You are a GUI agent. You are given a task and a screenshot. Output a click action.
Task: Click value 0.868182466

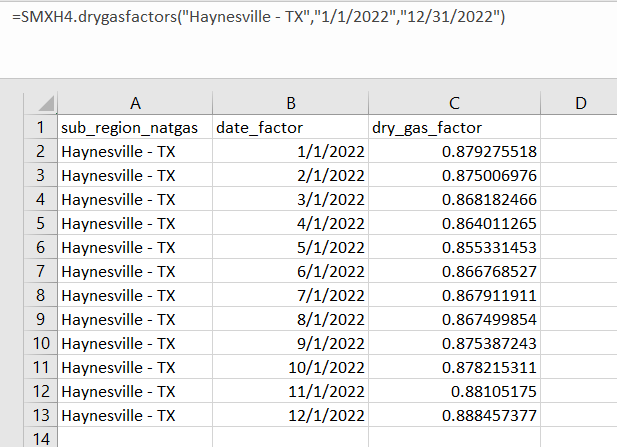pyautogui.click(x=454, y=199)
